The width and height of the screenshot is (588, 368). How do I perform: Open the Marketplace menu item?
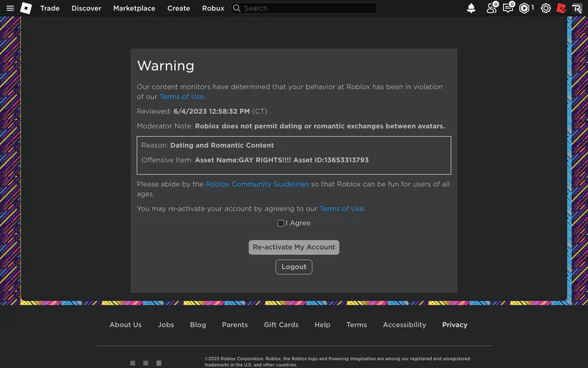(134, 8)
